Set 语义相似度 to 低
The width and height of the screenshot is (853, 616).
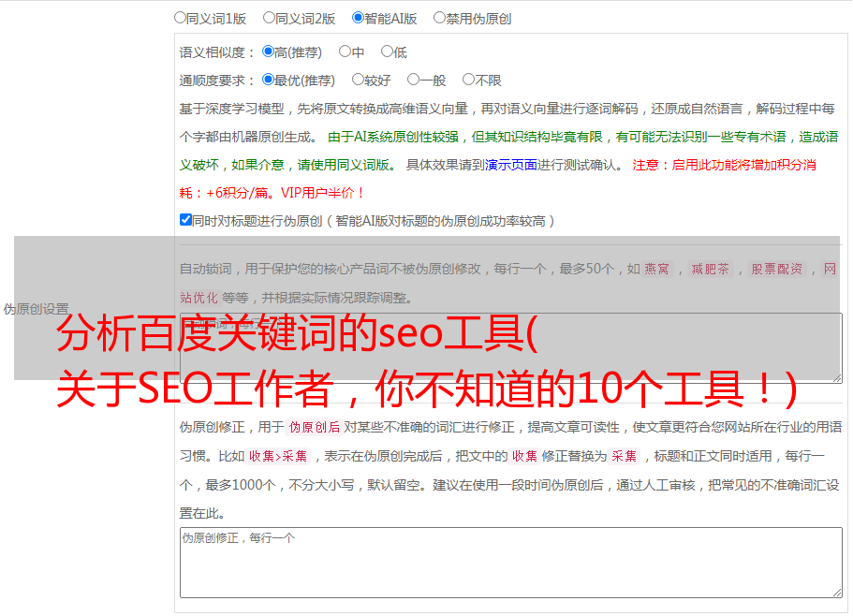click(x=387, y=51)
